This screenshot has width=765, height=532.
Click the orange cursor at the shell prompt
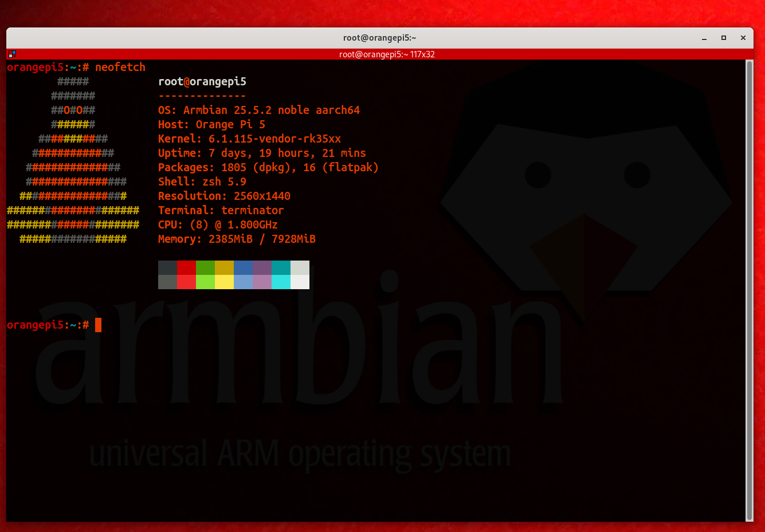pyautogui.click(x=98, y=325)
